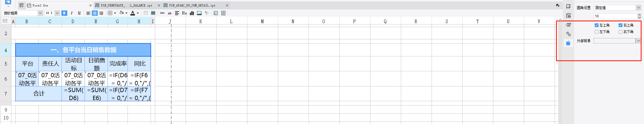The image size is (644, 124).
Task: Open the 外部背景 dropdown
Action: tap(617, 41)
